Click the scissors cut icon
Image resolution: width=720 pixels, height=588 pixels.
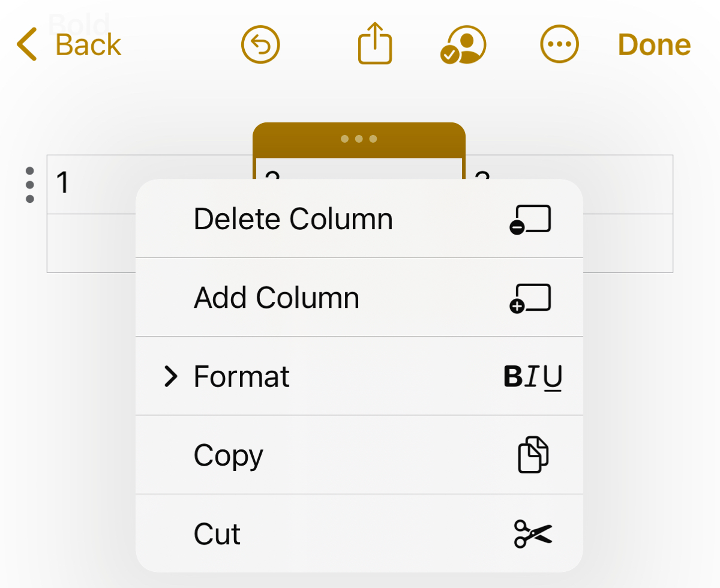(x=533, y=534)
